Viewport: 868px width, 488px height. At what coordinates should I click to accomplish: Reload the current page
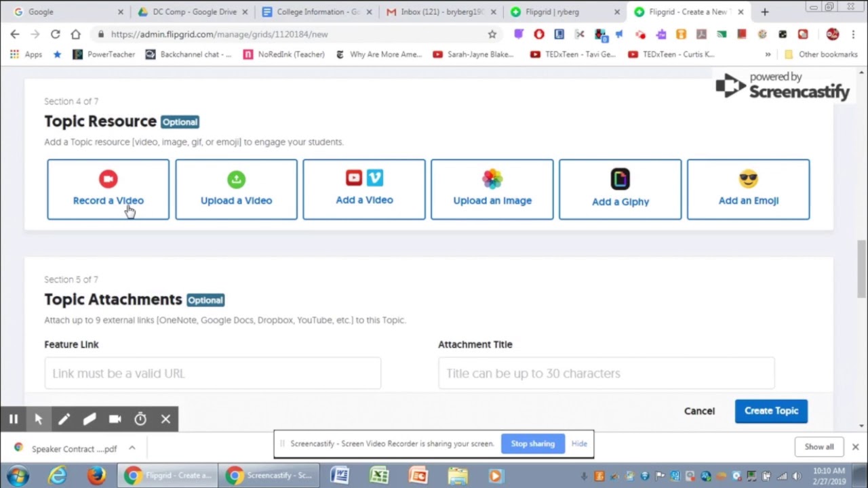[x=56, y=34]
